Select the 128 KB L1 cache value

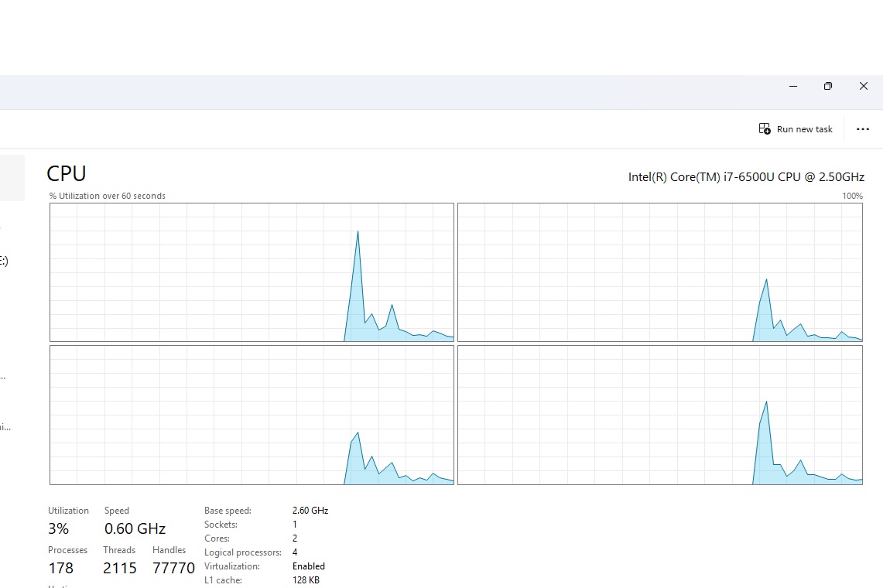click(x=306, y=580)
